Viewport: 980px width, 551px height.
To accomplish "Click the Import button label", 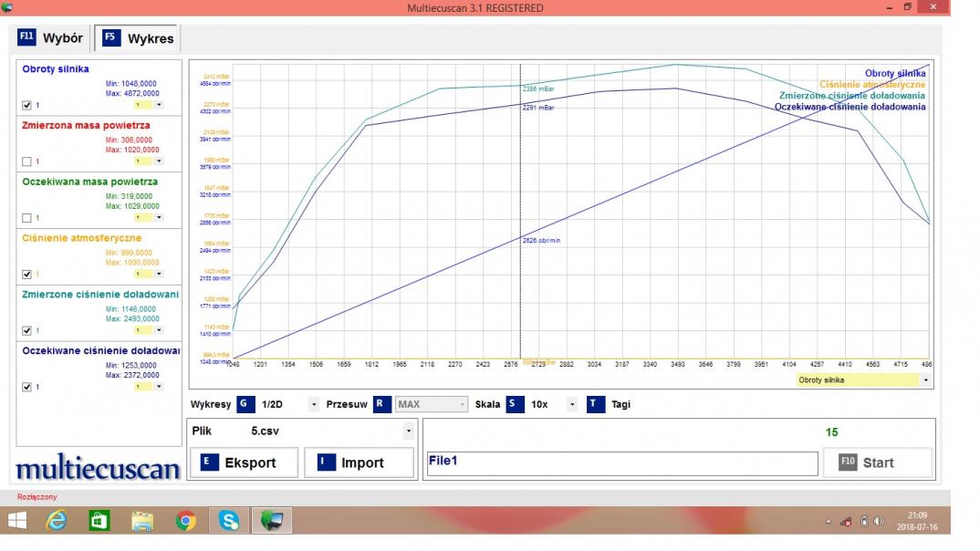I will [362, 463].
